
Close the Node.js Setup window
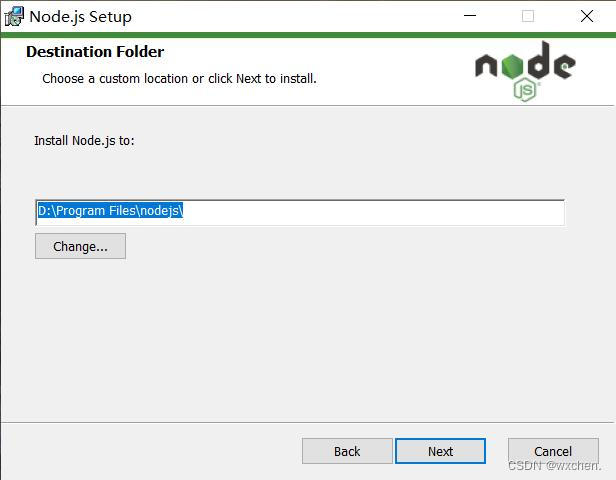coord(587,16)
